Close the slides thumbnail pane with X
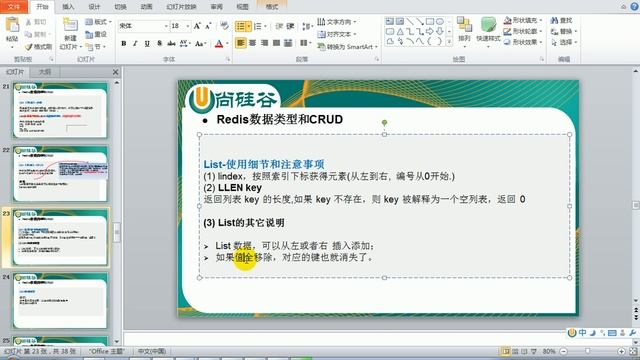 click(116, 72)
